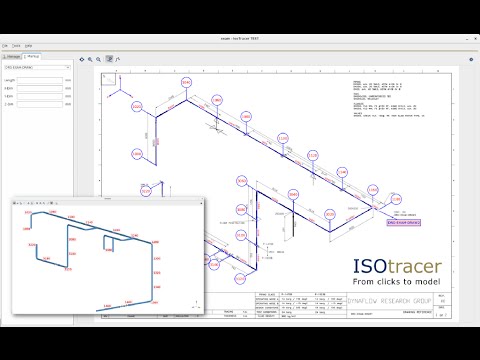480x360 pixels.
Task: Select node marker 3040 on drawing
Action: tap(186, 82)
